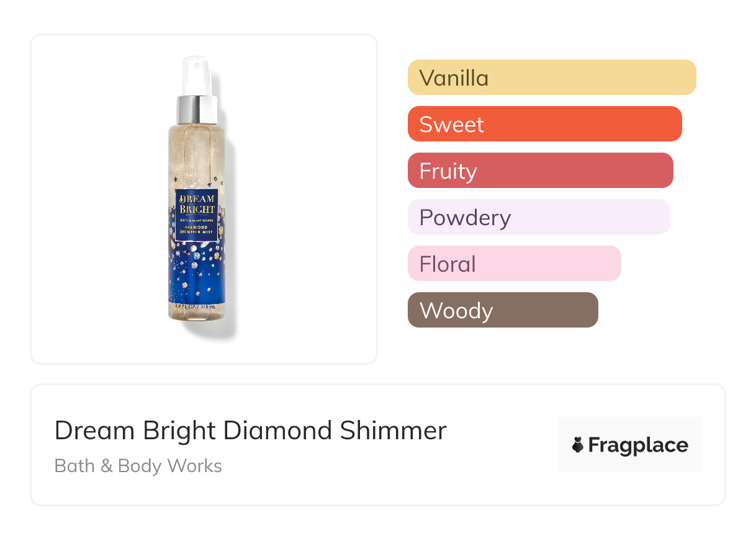Click the white spray nozzle on the bottle
Image resolution: width=756 pixels, height=536 pixels.
(197, 75)
